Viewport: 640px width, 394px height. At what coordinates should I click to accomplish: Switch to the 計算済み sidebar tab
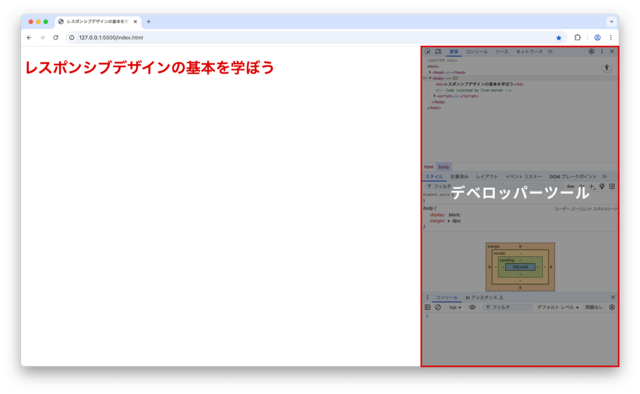click(460, 177)
